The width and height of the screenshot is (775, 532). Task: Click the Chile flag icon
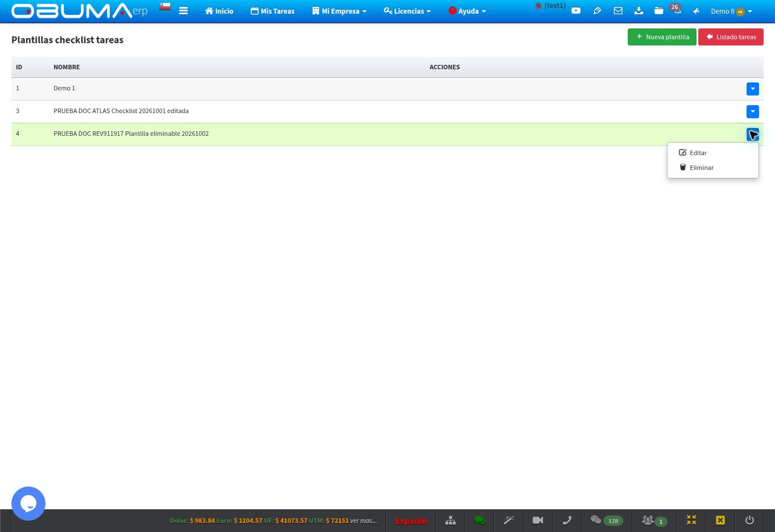point(165,7)
